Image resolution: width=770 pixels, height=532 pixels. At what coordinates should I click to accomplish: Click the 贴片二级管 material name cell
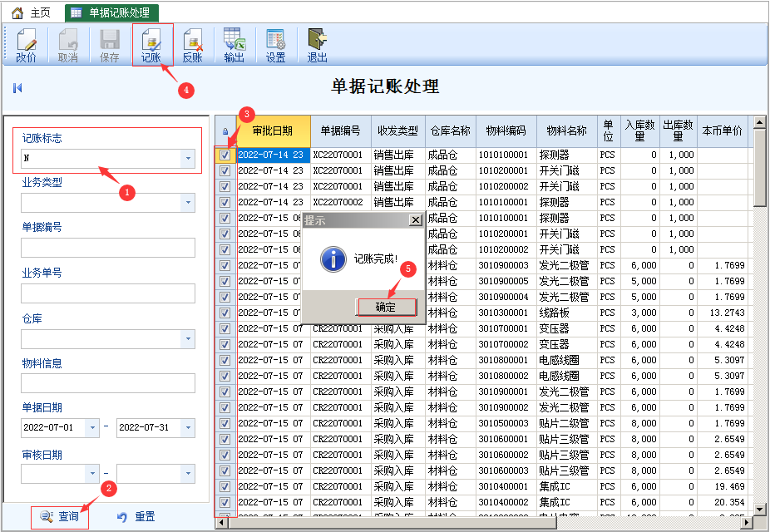(567, 423)
